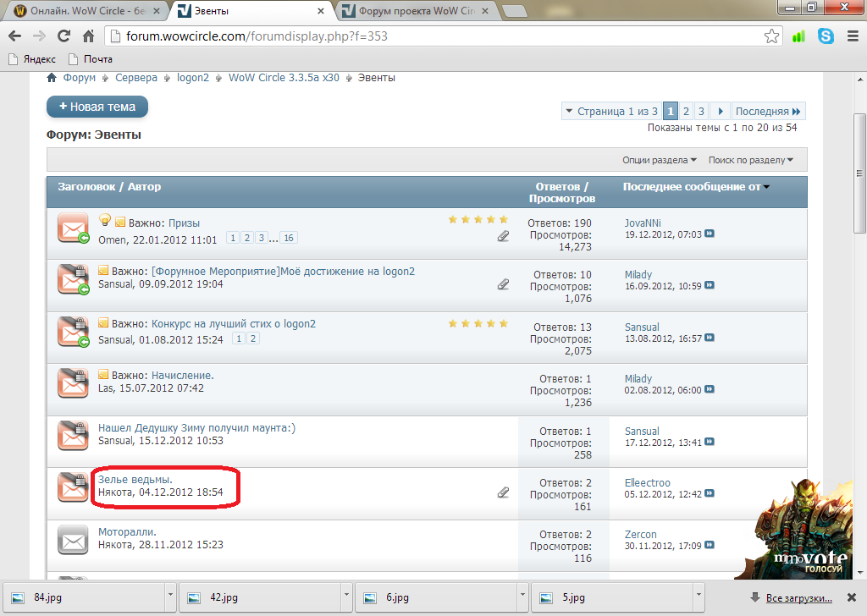The height and width of the screenshot is (616, 867).
Task: Open the logon2 breadcrumb link
Action: point(193,78)
